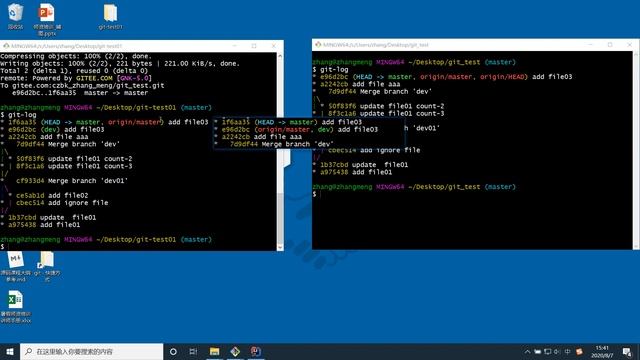
Task: Click 'remote: Powered by GITEE.COM' line in left terminal
Action: (76, 78)
